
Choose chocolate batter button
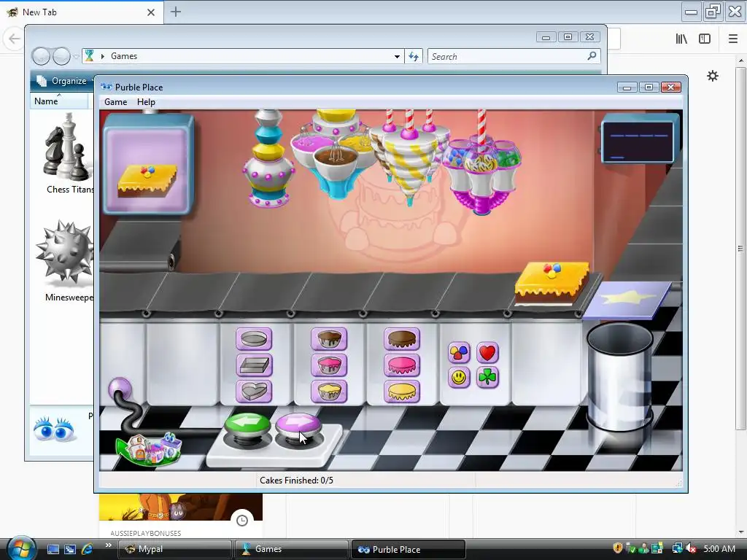329,339
